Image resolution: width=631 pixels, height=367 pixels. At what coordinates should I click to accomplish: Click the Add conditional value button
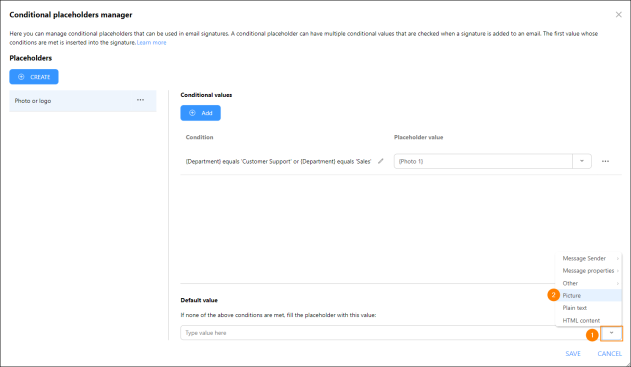(x=200, y=113)
